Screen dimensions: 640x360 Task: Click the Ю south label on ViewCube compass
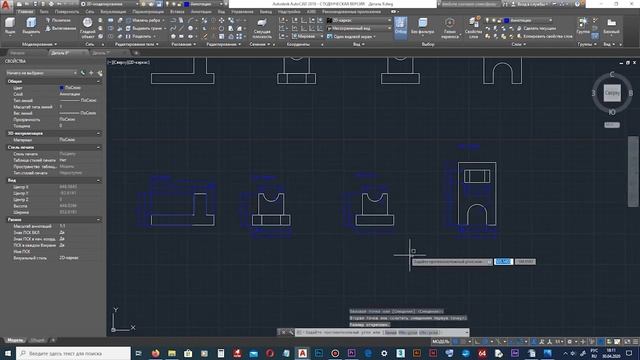coord(611,112)
